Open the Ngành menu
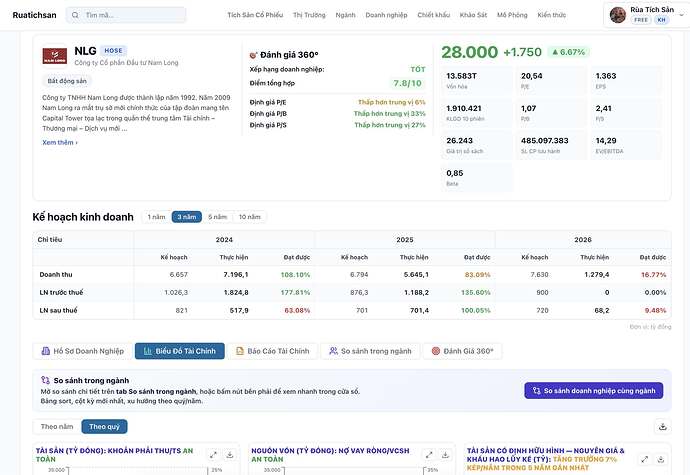 click(x=345, y=15)
